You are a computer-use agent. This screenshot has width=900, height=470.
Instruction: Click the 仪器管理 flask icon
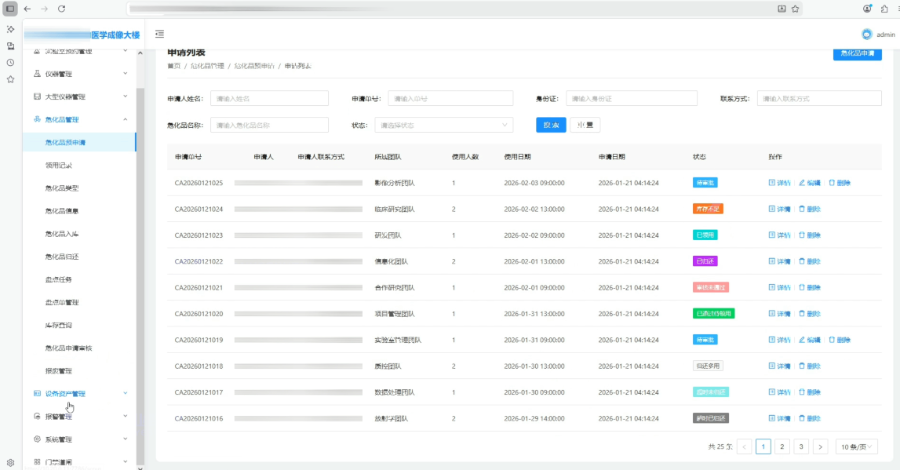[x=37, y=73]
